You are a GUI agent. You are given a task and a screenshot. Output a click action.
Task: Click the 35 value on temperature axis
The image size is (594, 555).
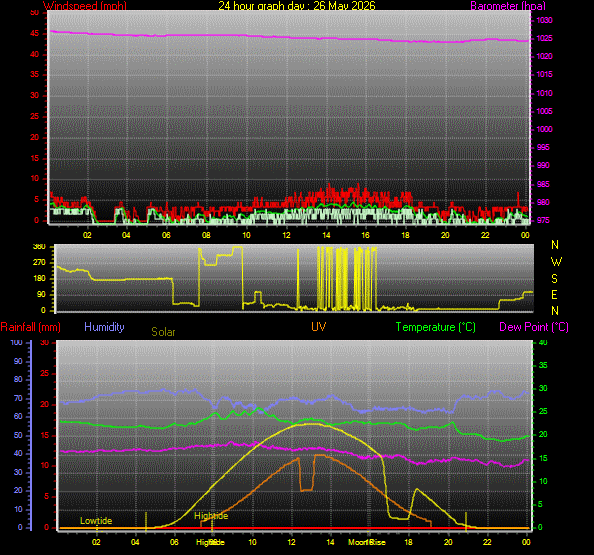(x=543, y=365)
